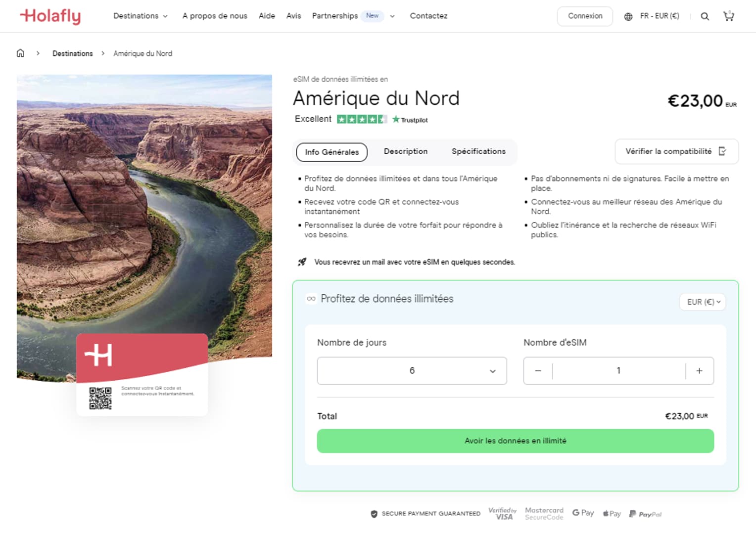Decrease eSIM count with minus button
The image size is (756, 534).
538,371
